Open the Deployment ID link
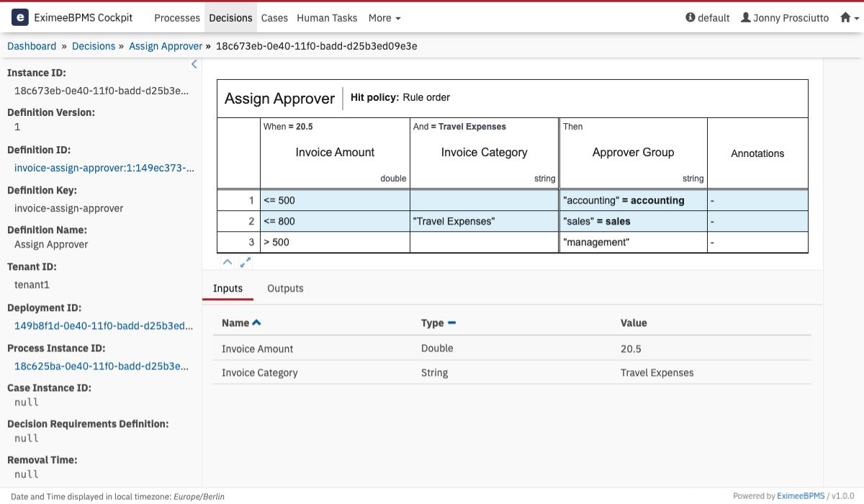864x504 pixels. [x=104, y=325]
